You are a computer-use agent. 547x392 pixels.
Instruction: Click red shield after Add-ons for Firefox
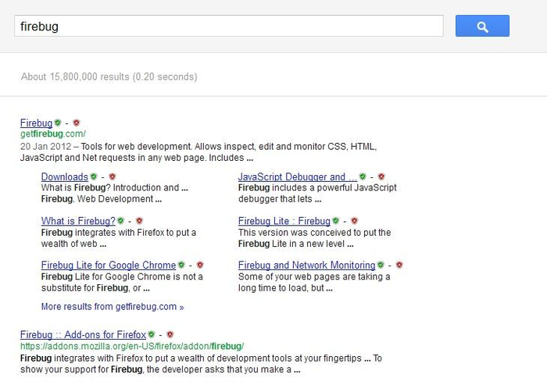170,334
